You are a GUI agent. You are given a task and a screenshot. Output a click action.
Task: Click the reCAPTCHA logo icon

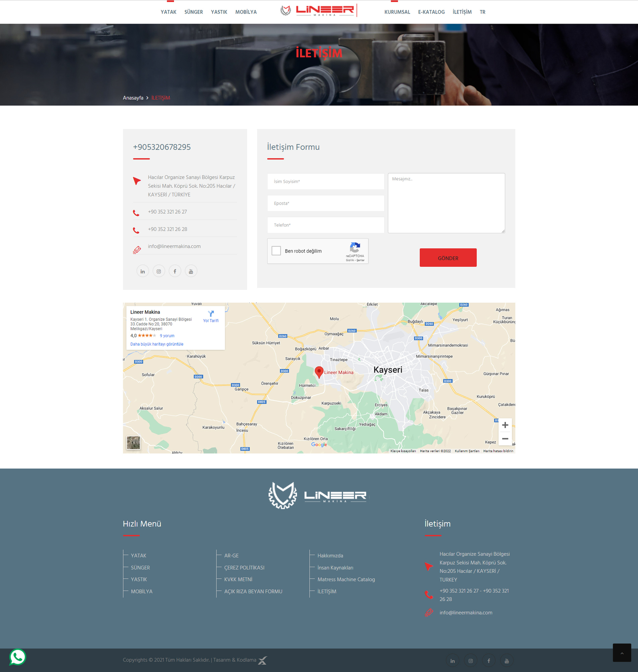click(x=355, y=247)
